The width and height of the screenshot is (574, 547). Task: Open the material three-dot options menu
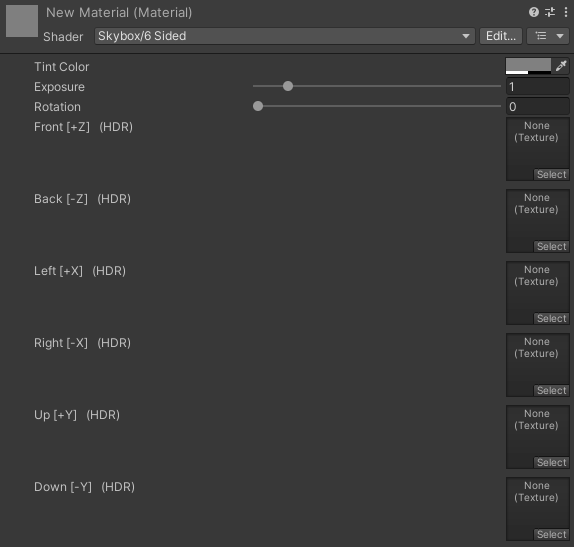(566, 12)
